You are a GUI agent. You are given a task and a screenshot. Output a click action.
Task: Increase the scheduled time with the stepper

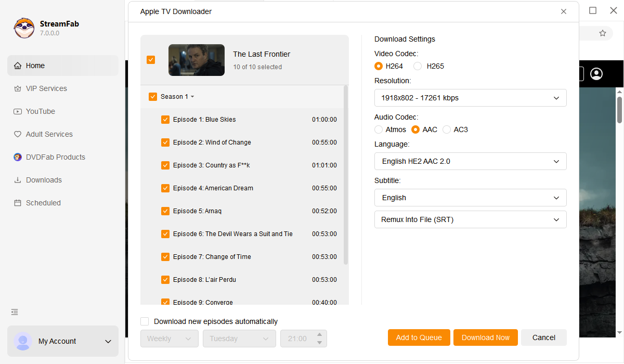(x=319, y=335)
